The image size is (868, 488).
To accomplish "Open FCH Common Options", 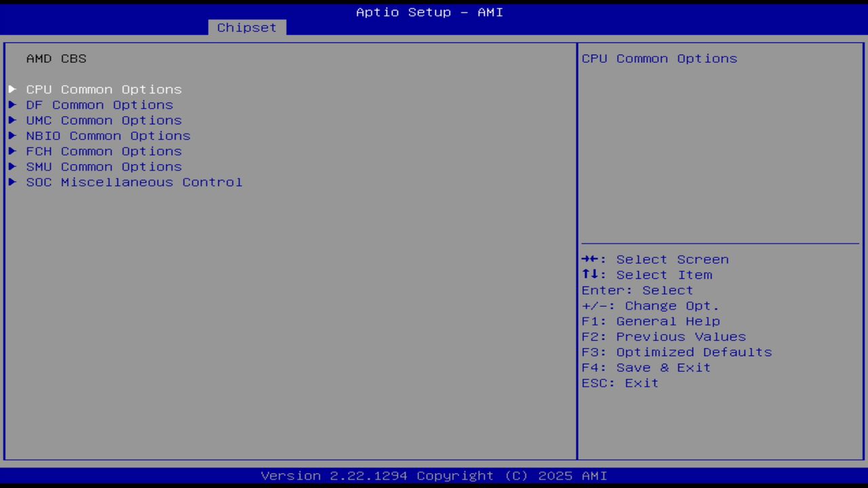I will pos(104,151).
